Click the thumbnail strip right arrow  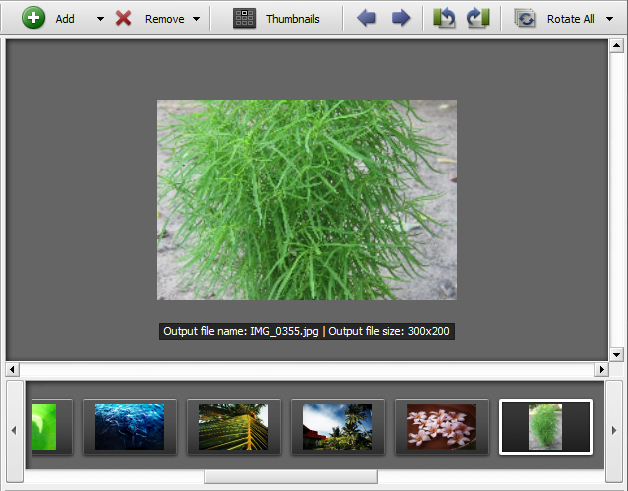point(614,431)
